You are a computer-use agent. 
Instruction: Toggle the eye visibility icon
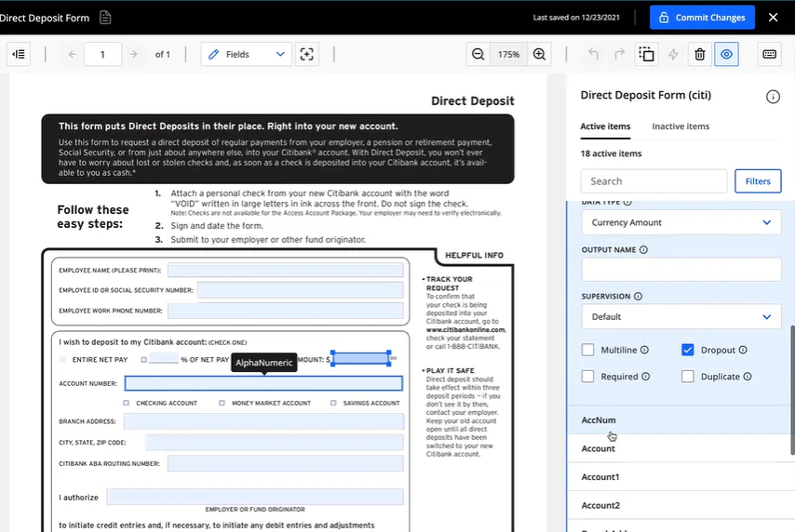point(726,54)
